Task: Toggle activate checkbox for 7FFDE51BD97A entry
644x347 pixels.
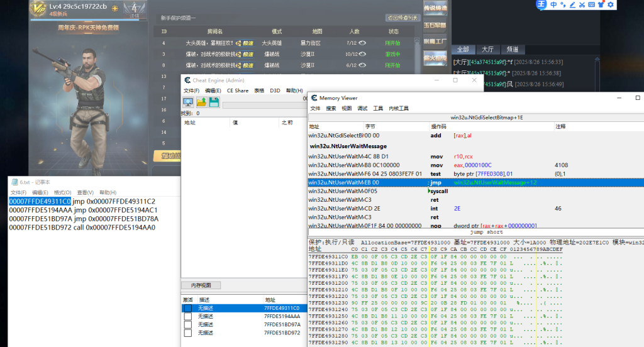Action: (x=187, y=324)
